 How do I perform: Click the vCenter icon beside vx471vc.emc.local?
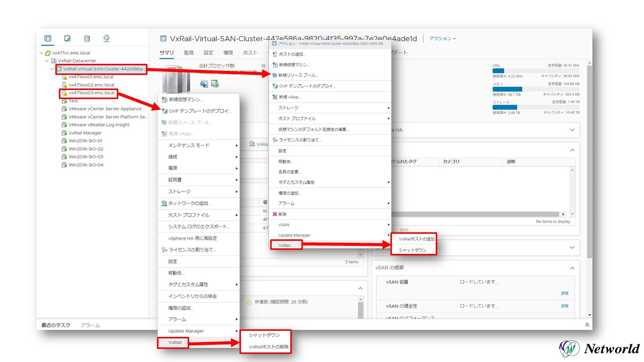48,53
